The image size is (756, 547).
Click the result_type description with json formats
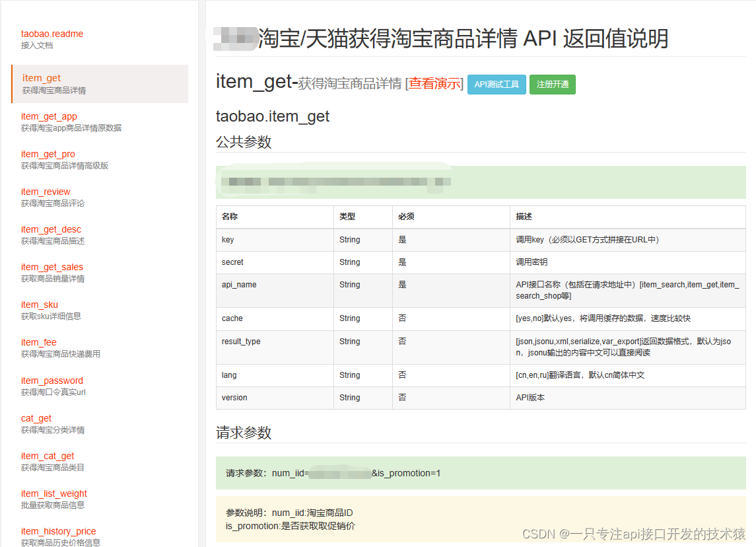[628, 347]
